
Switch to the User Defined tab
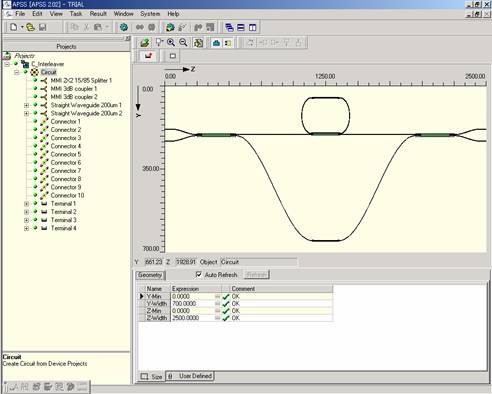coord(190,376)
